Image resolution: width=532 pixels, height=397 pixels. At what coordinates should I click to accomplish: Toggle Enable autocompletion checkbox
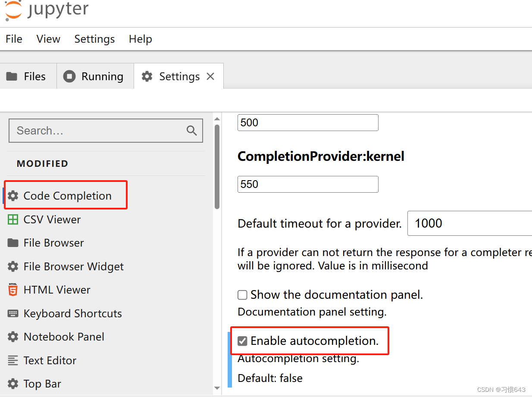coord(243,341)
